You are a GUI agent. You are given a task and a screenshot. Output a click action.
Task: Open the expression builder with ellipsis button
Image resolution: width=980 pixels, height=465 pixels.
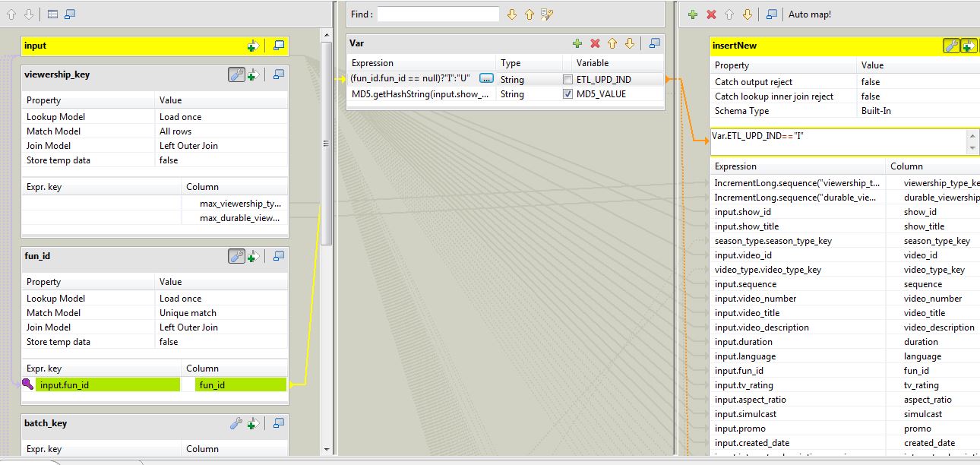(486, 78)
